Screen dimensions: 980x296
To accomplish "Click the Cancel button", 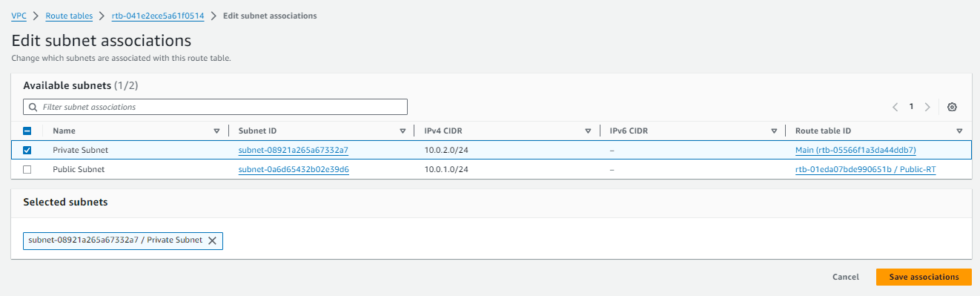I will (846, 277).
